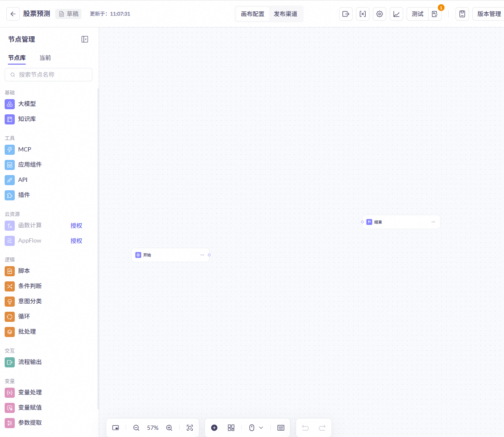Select the 意图分类 node

(23, 301)
